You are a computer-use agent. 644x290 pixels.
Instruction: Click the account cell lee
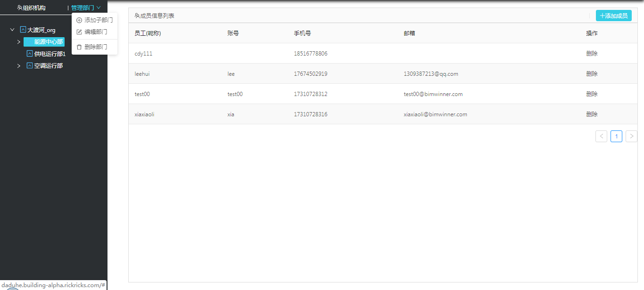coord(231,74)
